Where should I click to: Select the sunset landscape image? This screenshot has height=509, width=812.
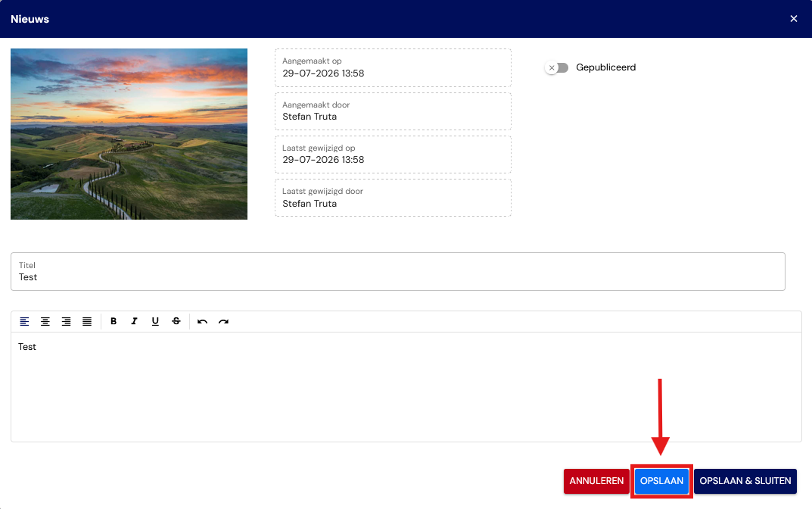click(129, 134)
